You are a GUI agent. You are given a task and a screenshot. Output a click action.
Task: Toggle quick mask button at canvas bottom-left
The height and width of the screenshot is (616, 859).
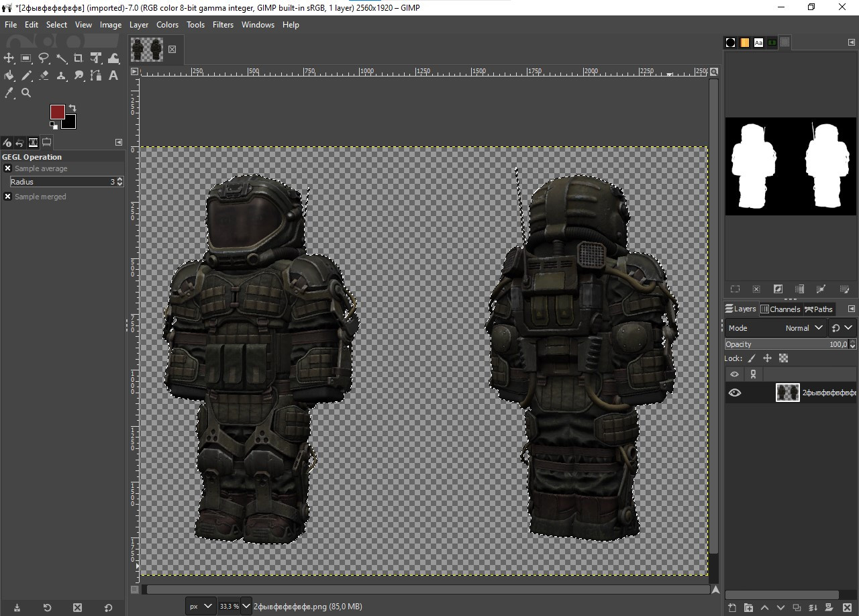pyautogui.click(x=135, y=590)
